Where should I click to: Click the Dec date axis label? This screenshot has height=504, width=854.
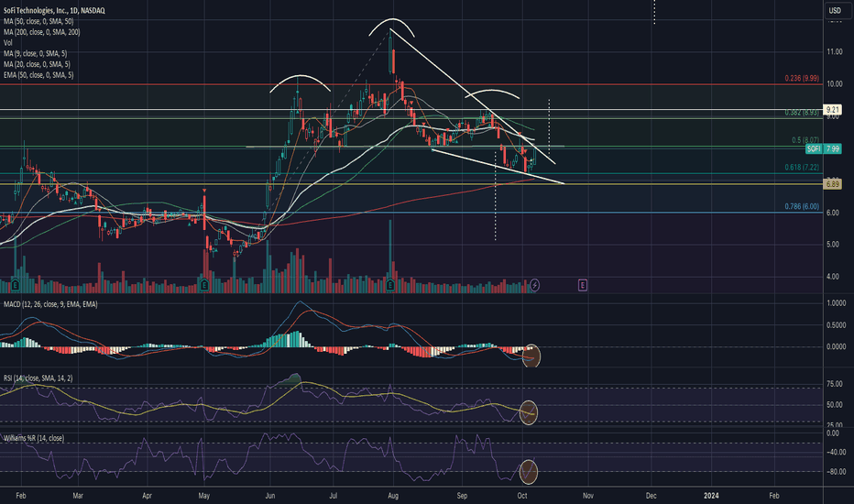click(651, 496)
